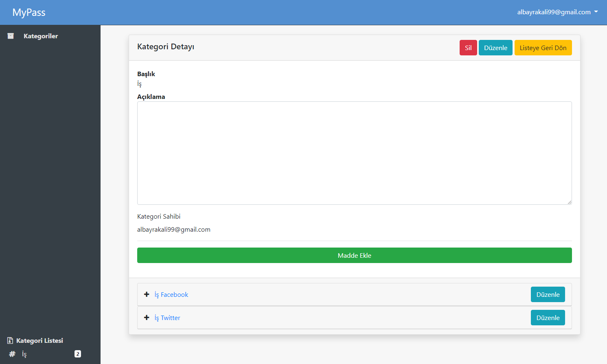This screenshot has width=607, height=364.
Task: Click the plus icon next to İş Facebook
Action: 147,294
